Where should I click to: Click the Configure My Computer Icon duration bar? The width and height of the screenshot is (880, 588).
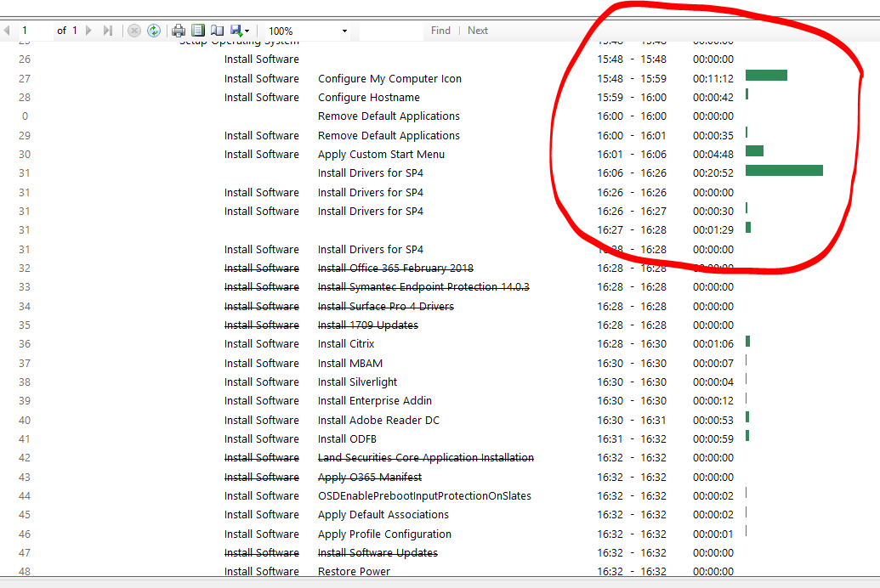[766, 76]
